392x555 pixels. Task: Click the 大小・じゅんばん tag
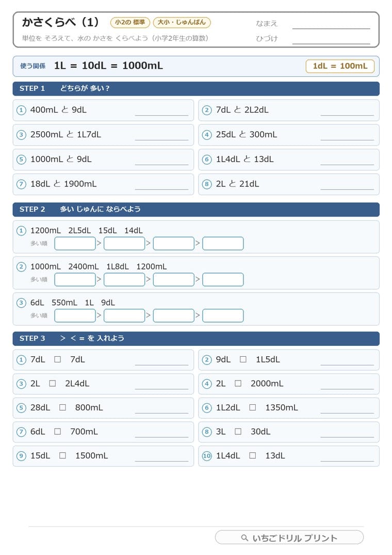tap(182, 22)
